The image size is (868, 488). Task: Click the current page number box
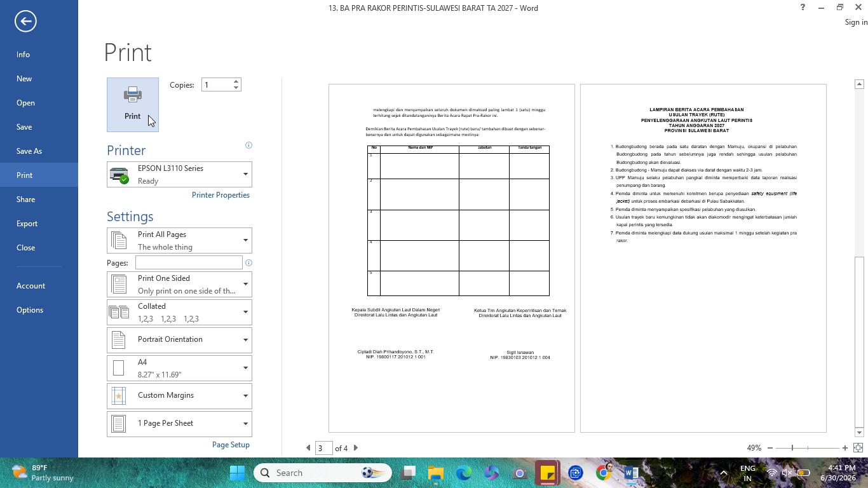(323, 448)
